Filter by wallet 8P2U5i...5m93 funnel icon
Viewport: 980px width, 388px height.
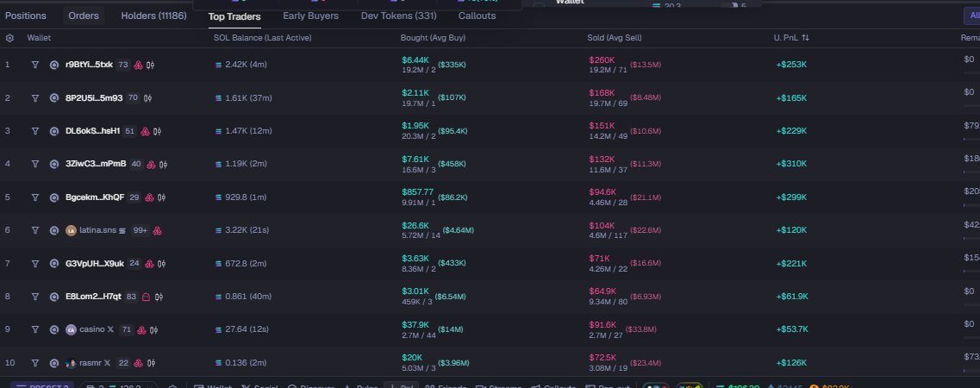(x=35, y=97)
